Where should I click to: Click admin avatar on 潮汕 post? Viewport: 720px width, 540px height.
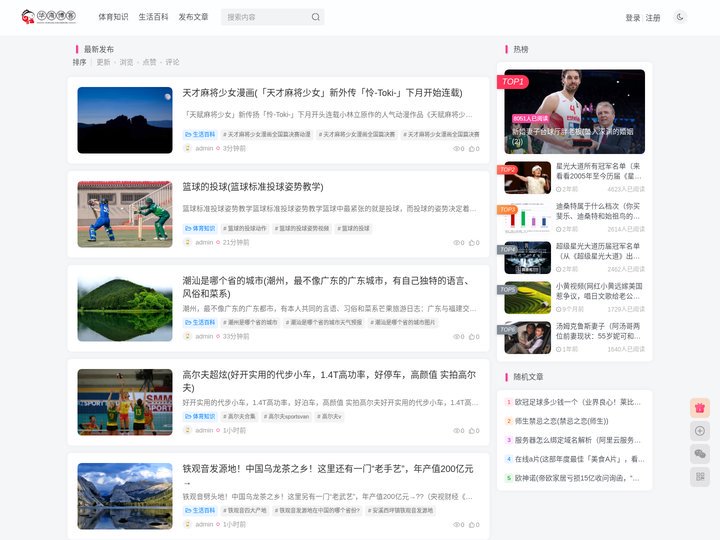187,336
